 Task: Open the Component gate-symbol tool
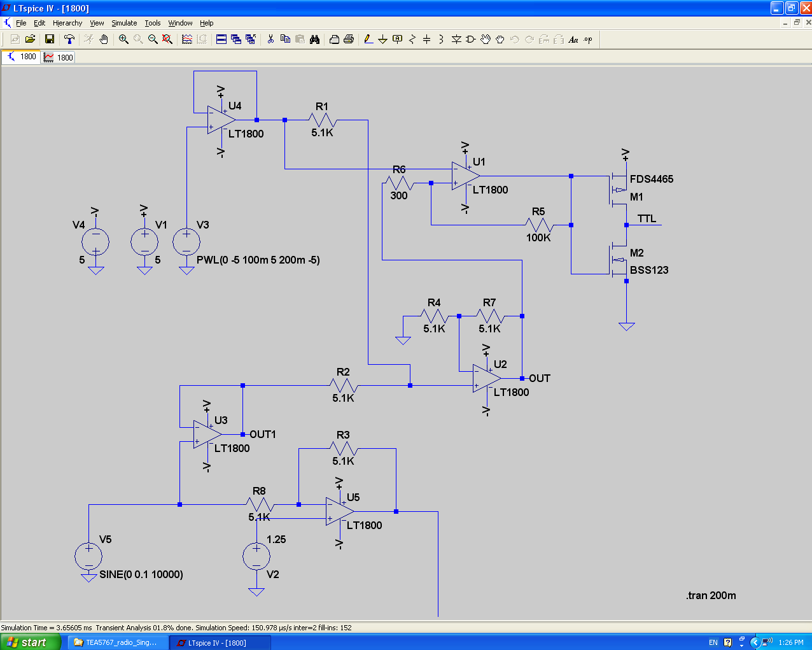click(x=471, y=39)
